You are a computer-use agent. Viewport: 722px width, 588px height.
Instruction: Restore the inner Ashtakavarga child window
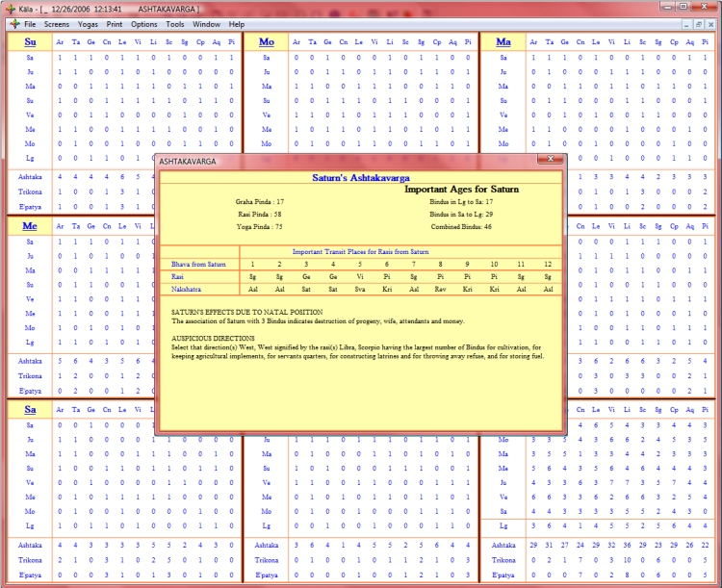pos(699,24)
